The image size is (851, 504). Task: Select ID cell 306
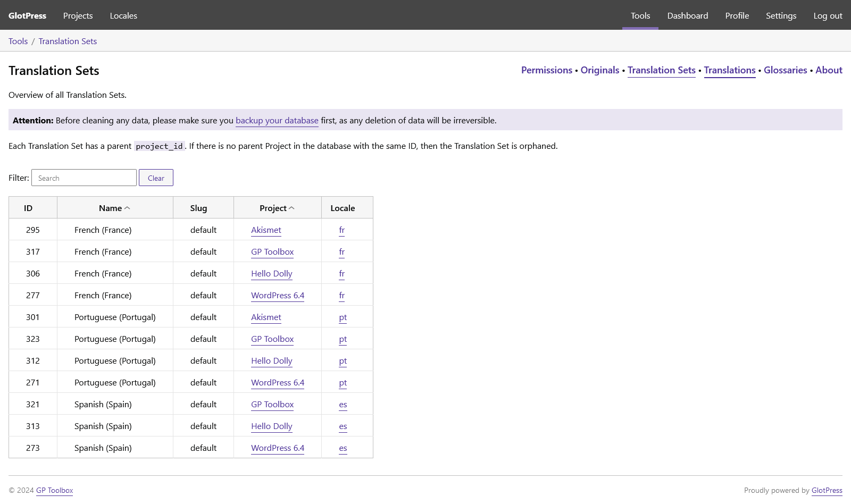click(33, 273)
